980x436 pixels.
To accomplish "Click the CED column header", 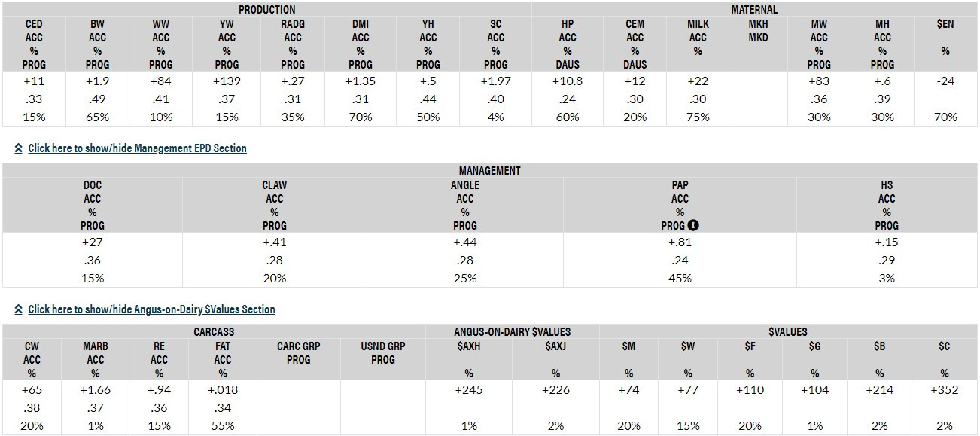I will click(34, 24).
